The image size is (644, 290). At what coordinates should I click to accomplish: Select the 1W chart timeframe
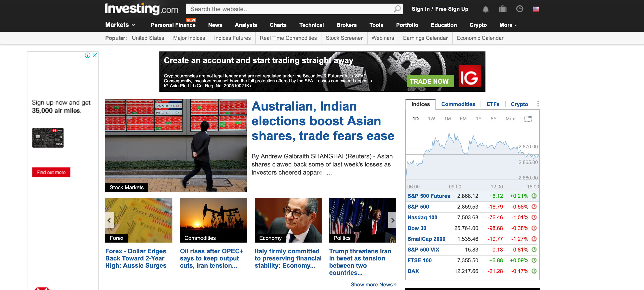[x=431, y=119]
